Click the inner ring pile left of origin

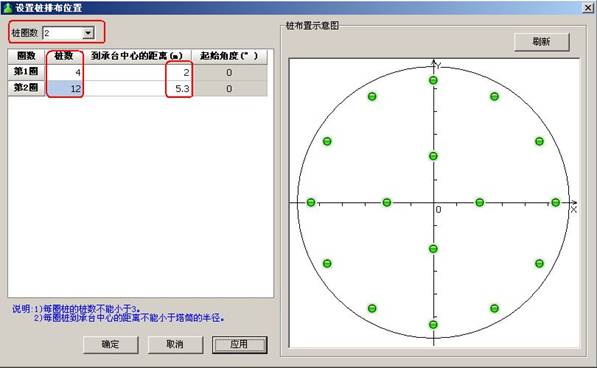coord(387,202)
